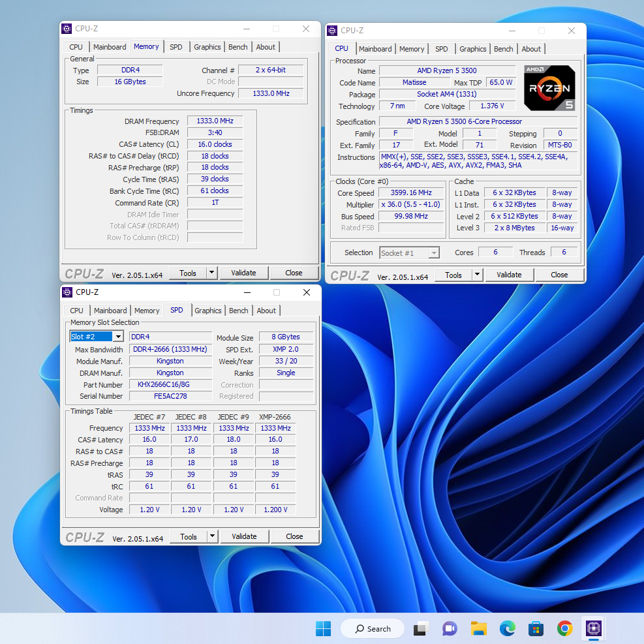The width and height of the screenshot is (644, 644).
Task: Click the AMD Ryzen 5 logo image
Action: 549,88
